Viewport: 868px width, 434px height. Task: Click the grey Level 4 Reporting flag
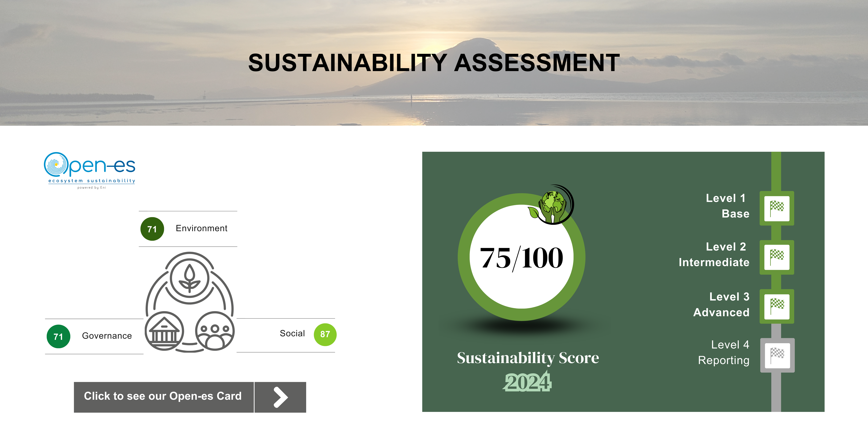(x=777, y=355)
